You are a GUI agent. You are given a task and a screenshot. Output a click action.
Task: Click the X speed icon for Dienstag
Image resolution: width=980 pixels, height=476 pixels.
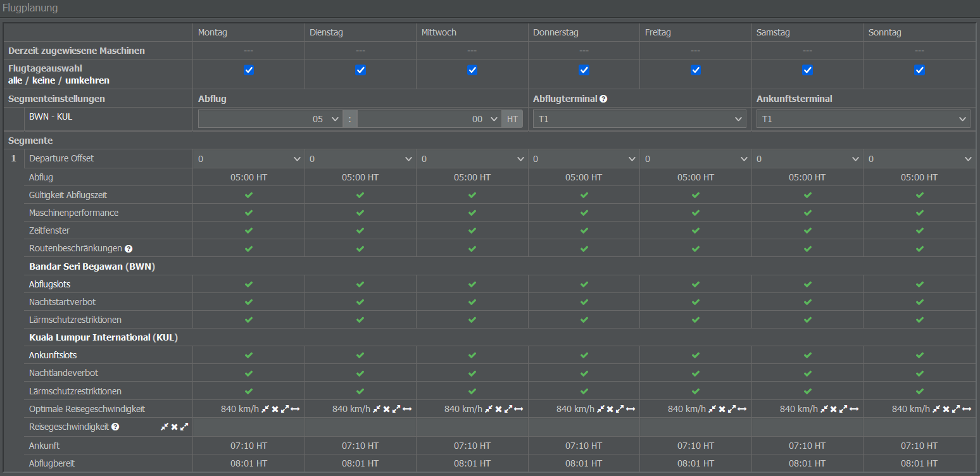(x=387, y=409)
